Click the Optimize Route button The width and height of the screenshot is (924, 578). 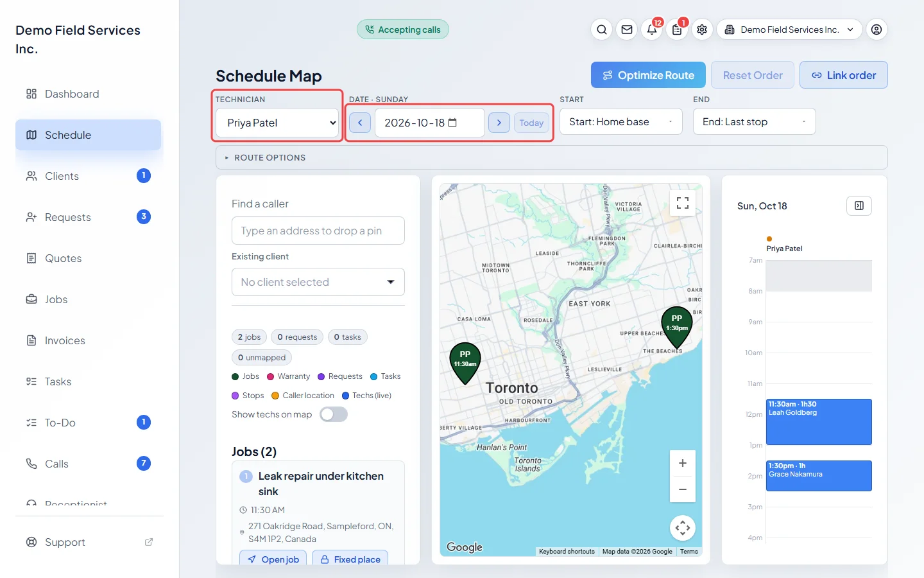point(648,75)
